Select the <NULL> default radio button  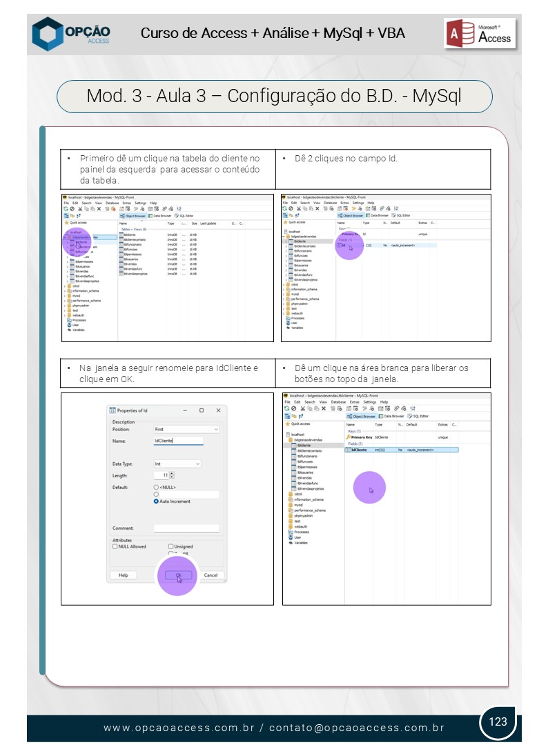tap(156, 488)
